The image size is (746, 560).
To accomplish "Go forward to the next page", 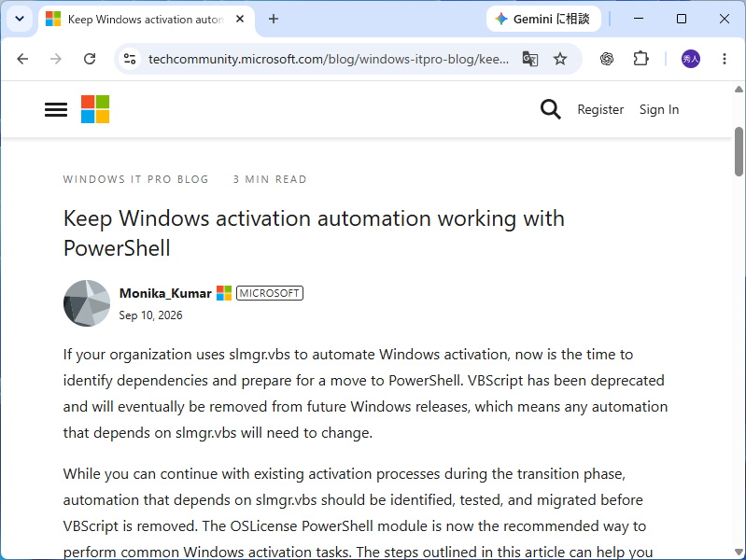I will click(x=56, y=59).
